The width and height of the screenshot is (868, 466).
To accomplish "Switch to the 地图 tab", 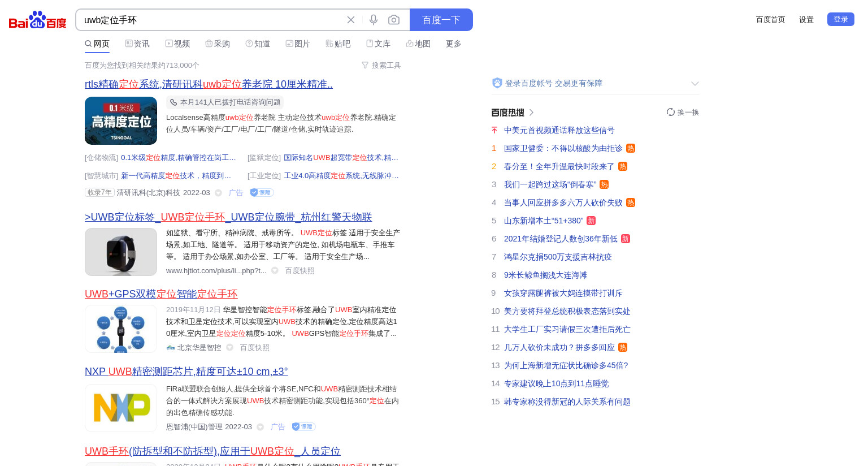I will point(418,44).
